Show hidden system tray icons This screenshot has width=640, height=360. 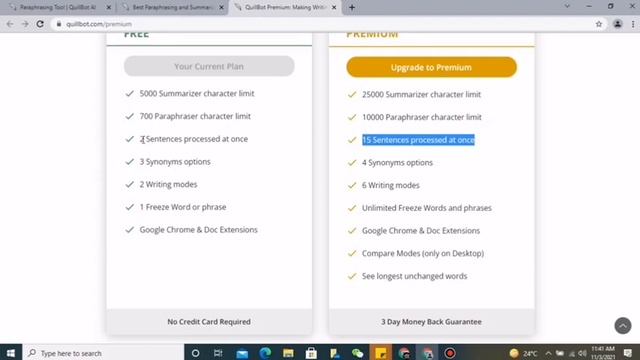(548, 353)
